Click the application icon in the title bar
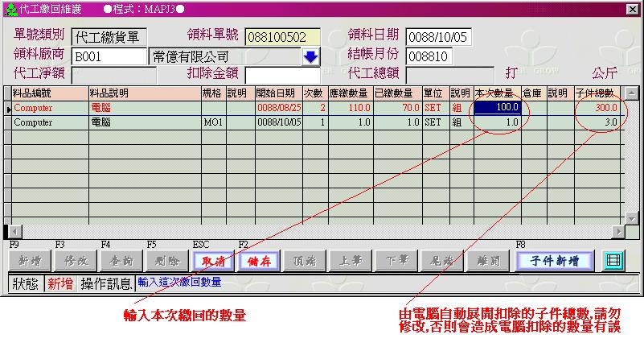This screenshot has height=351, width=644. [x=9, y=8]
